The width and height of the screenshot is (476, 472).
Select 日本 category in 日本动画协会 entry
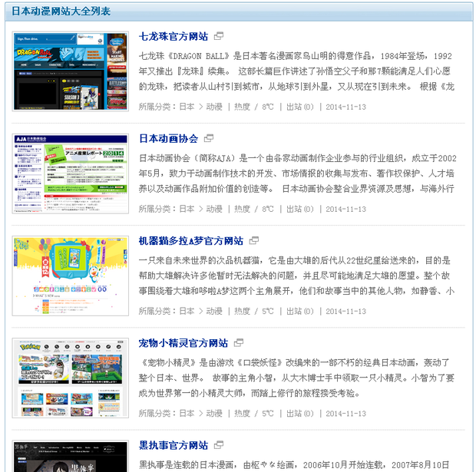(x=187, y=209)
